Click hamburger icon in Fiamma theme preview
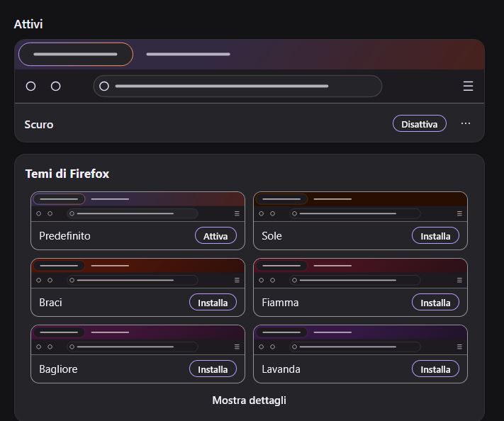The width and height of the screenshot is (504, 421). pos(459,280)
